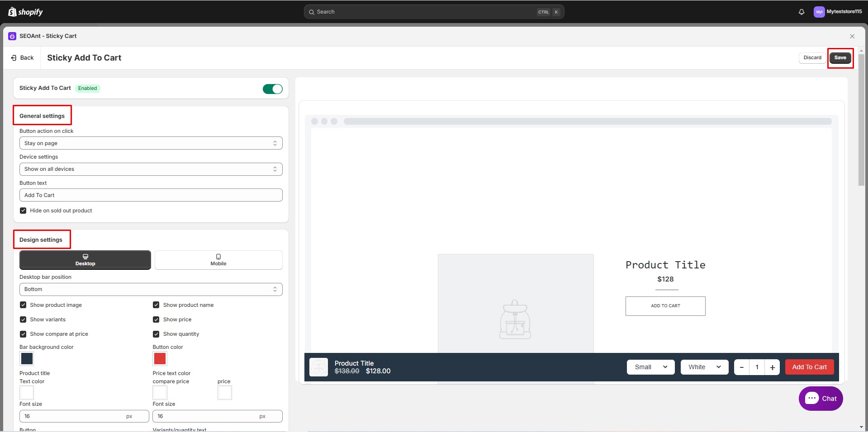Viewport: 868px width, 432px height.
Task: Disable the Sticky Add To Cart switch
Action: pos(272,89)
